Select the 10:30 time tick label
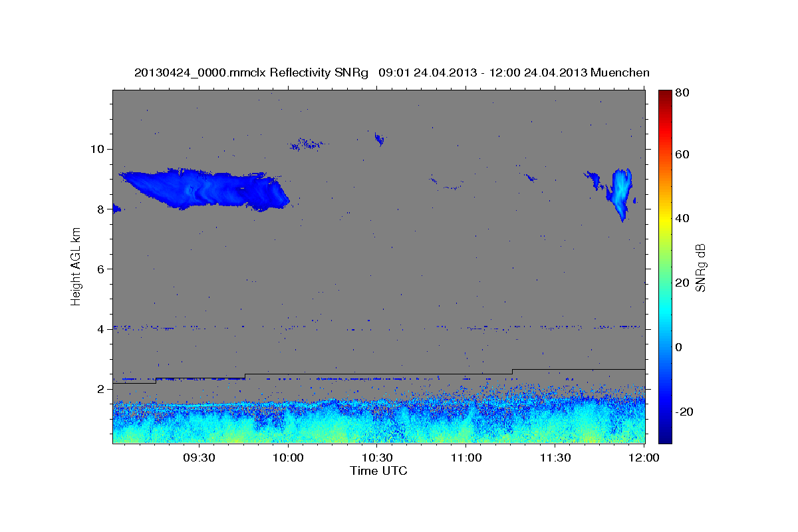Image resolution: width=798 pixels, height=532 pixels. click(x=377, y=458)
